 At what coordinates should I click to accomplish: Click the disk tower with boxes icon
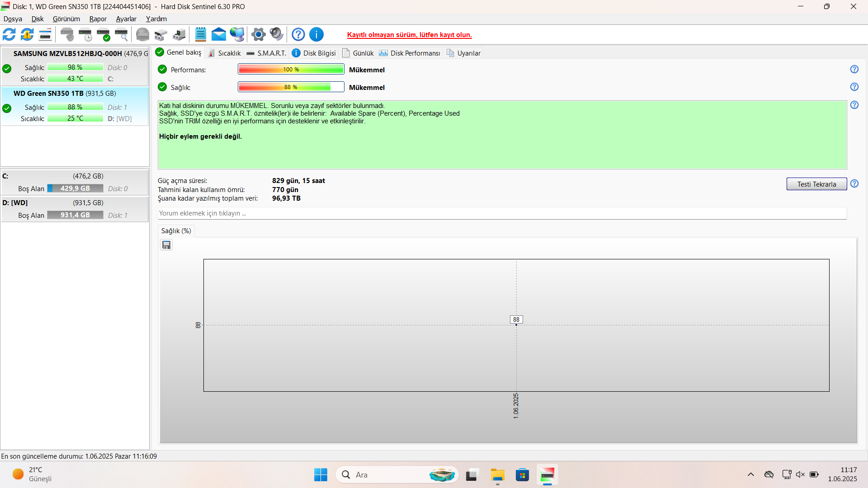[x=179, y=34]
